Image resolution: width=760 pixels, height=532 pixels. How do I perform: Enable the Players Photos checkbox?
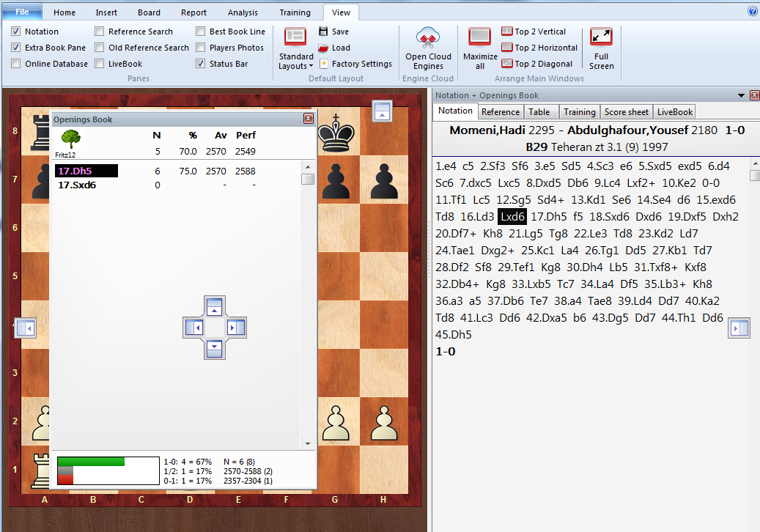tap(201, 48)
